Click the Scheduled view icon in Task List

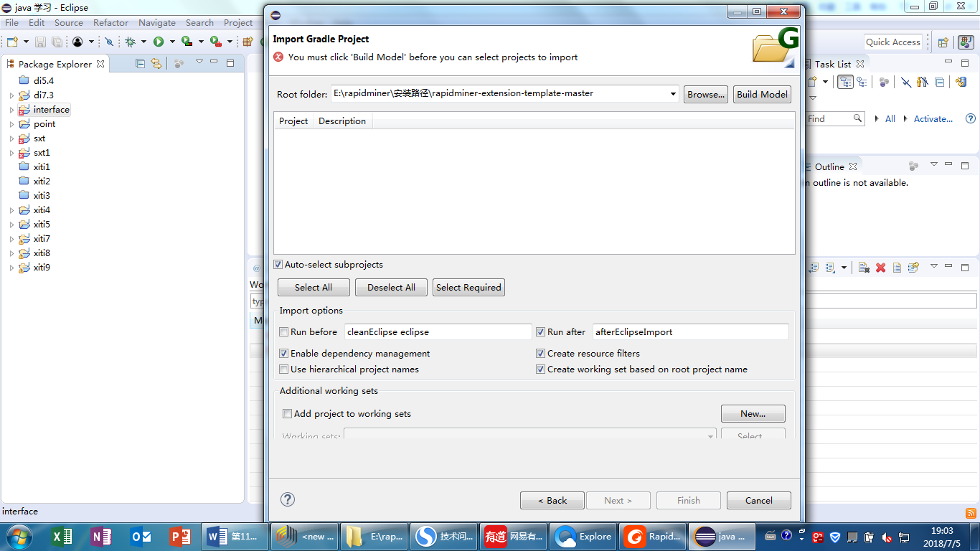pos(862,83)
